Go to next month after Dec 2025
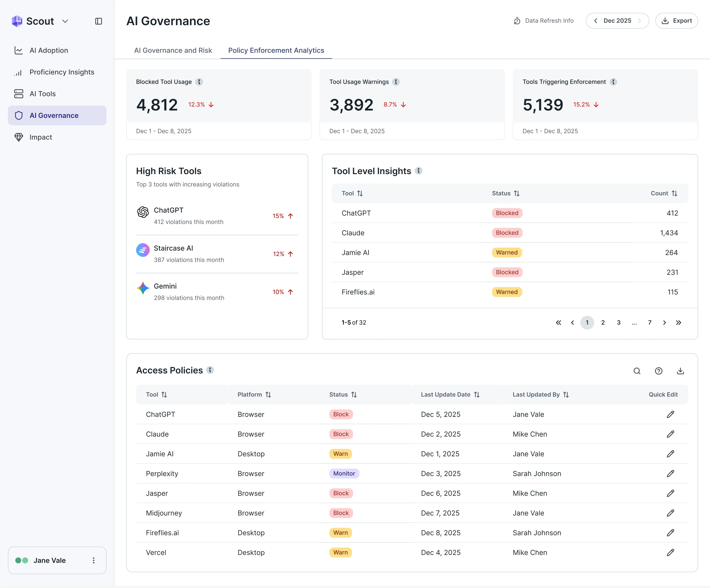 coord(639,21)
